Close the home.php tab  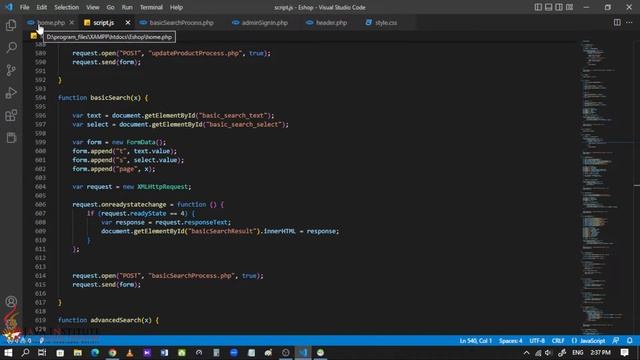[72, 22]
